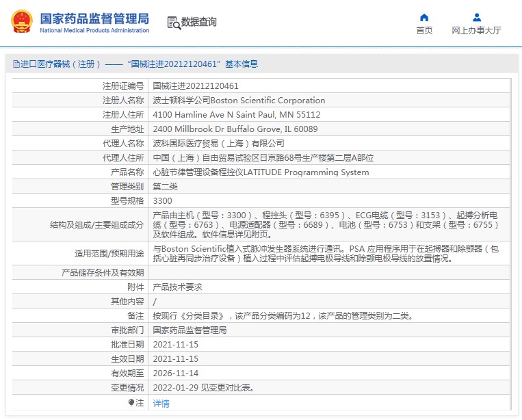This screenshot has width=522, height=420.
Task: Click the 其他内容 row label
Action: 127,301
